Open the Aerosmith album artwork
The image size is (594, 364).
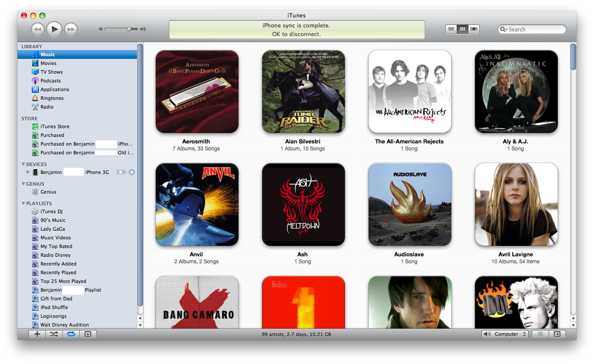pos(197,91)
